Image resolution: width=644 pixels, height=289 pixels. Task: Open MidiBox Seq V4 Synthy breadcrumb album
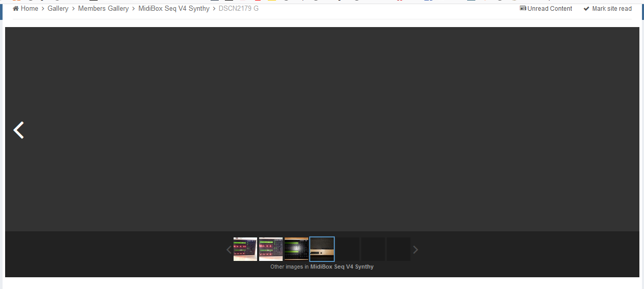pyautogui.click(x=174, y=9)
